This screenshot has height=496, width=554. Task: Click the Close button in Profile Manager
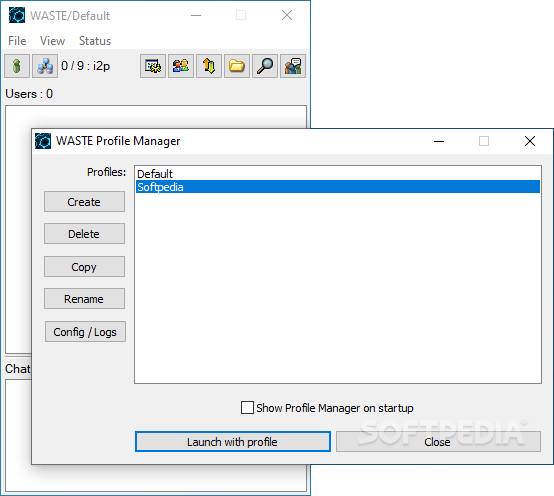438,442
